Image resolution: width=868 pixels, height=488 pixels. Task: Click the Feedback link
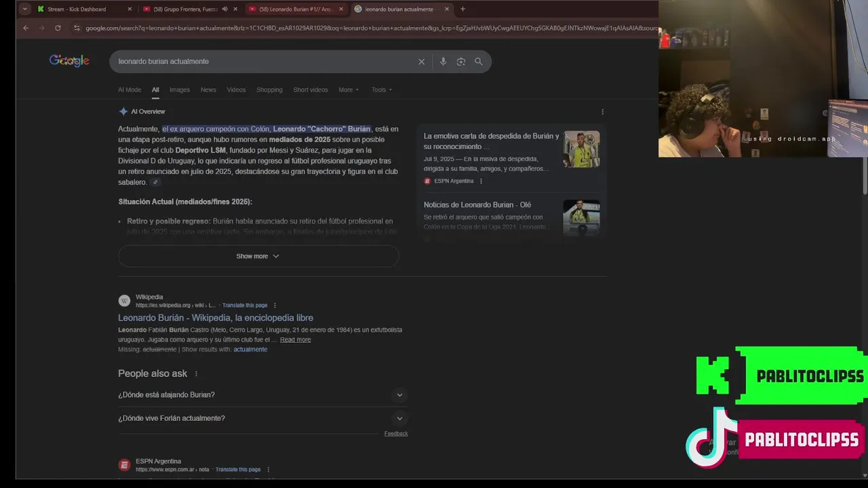[x=396, y=434]
